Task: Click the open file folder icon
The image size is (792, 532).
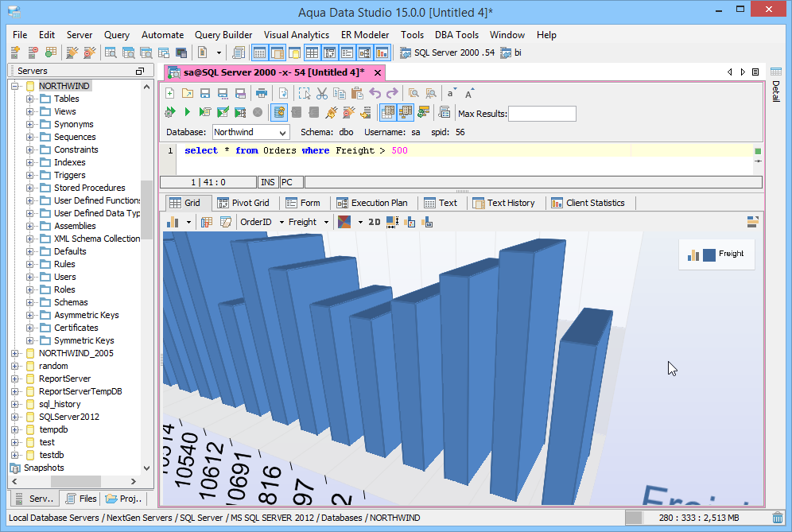Action: coord(188,94)
